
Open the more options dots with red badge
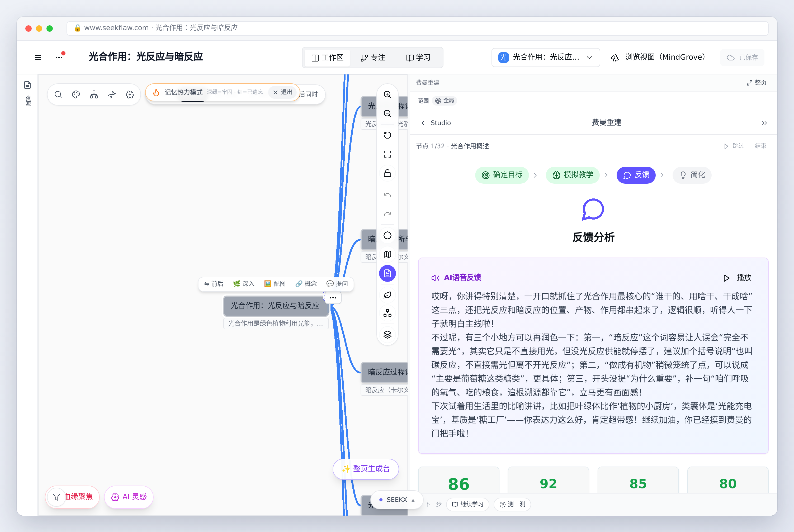click(60, 57)
